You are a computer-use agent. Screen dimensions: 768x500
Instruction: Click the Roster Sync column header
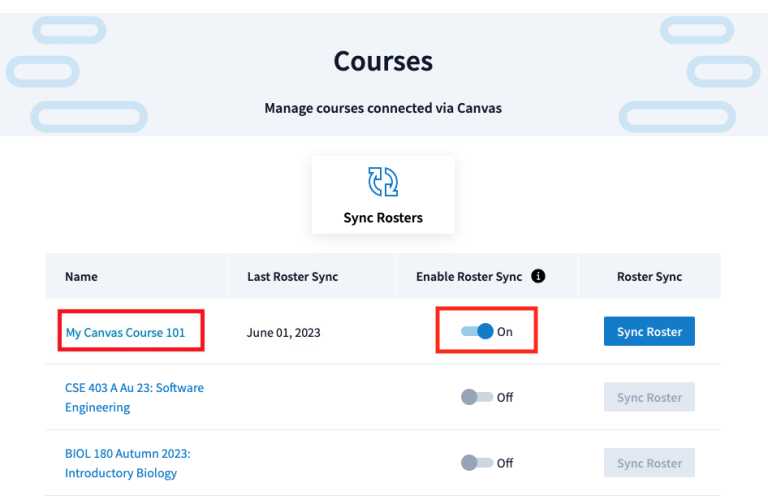[x=649, y=277]
